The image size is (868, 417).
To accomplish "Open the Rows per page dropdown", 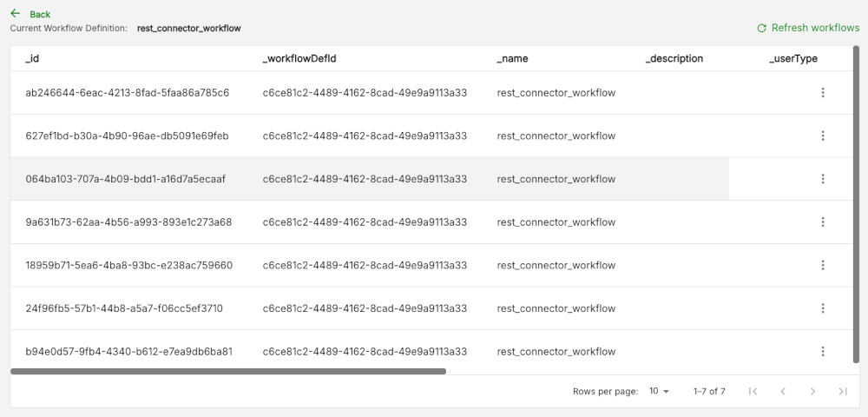I will click(659, 391).
